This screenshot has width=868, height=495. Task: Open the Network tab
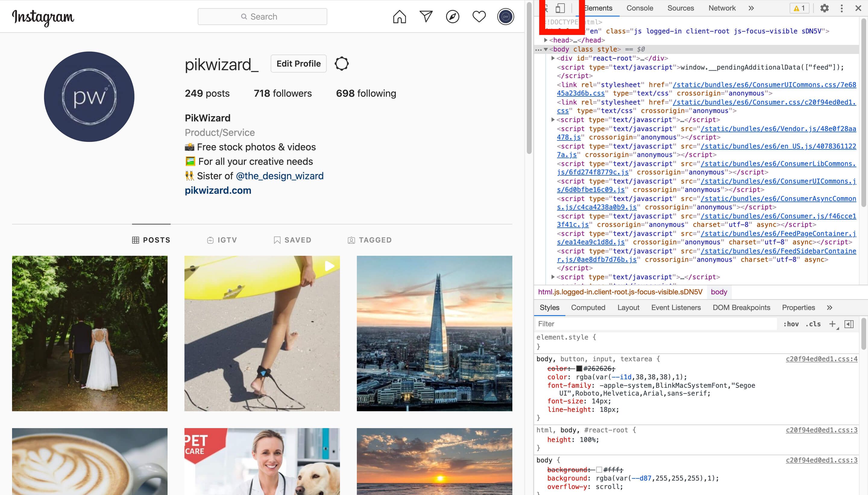722,8
